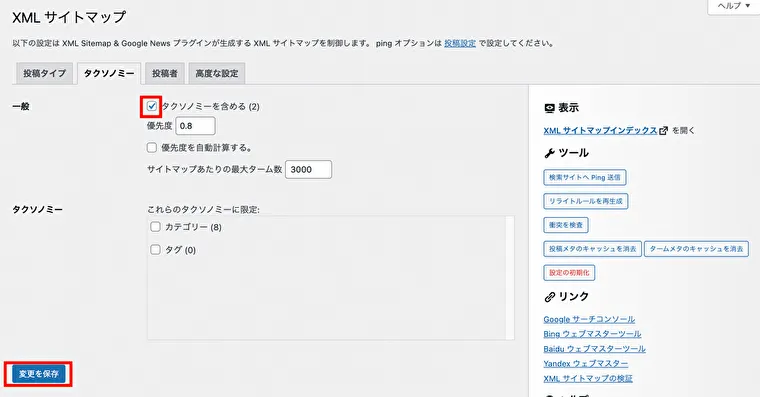Viewport: 760px width, 397px height.
Task: Click the wrench icon beside ツール heading
Action: tap(549, 153)
